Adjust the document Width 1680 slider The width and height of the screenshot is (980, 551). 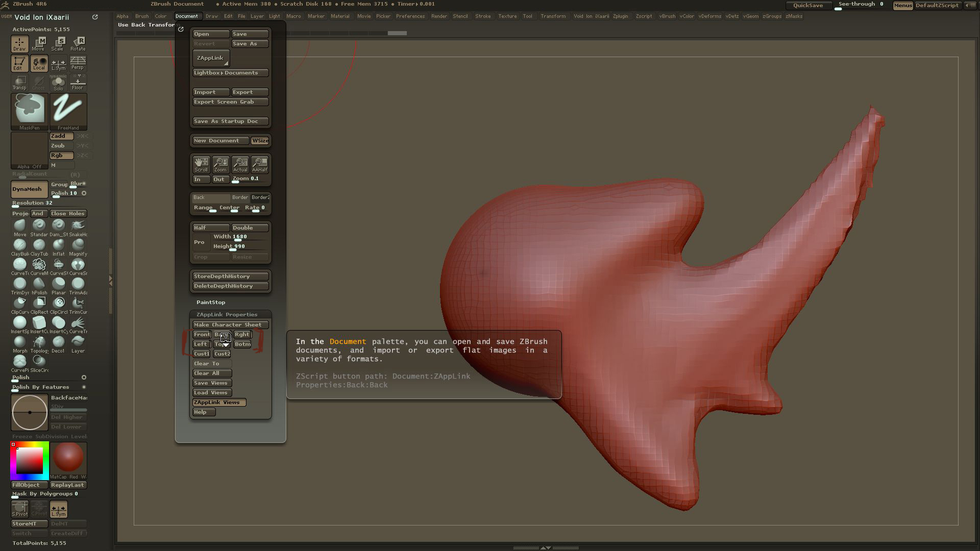240,237
